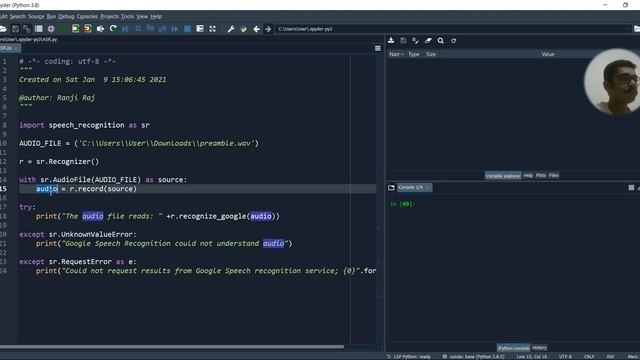Start debugging the file icon

[x=125, y=29]
